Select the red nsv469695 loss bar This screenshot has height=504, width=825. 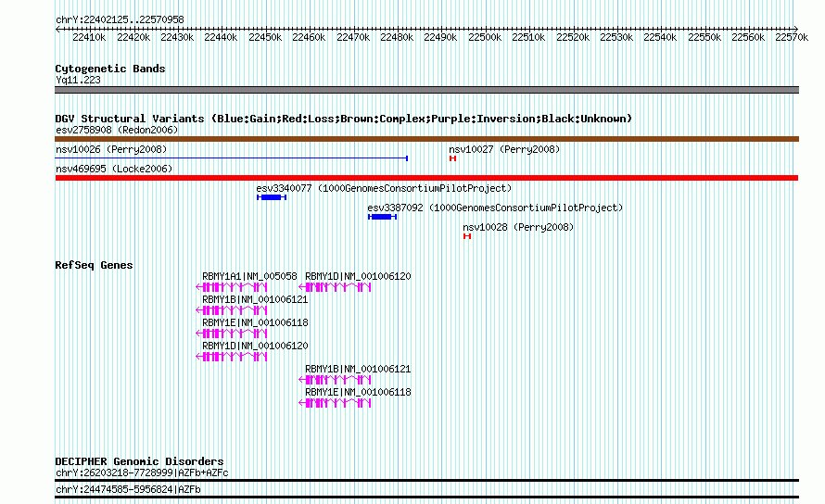click(426, 178)
